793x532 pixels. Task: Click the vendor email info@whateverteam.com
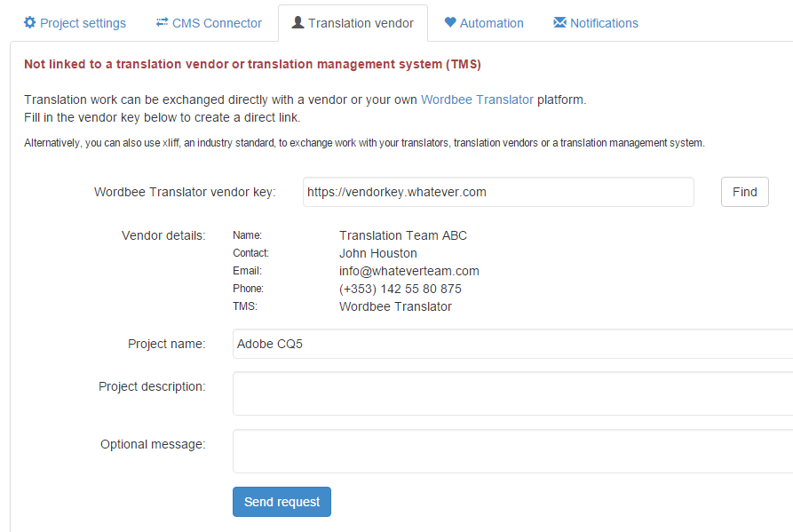coord(408,271)
